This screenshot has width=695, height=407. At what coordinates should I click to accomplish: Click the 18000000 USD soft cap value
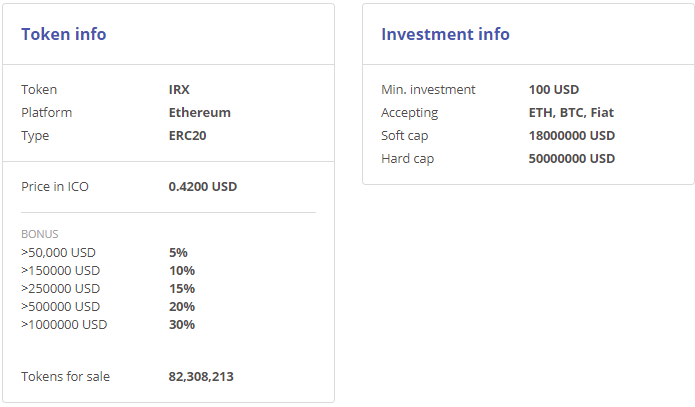[x=572, y=136]
